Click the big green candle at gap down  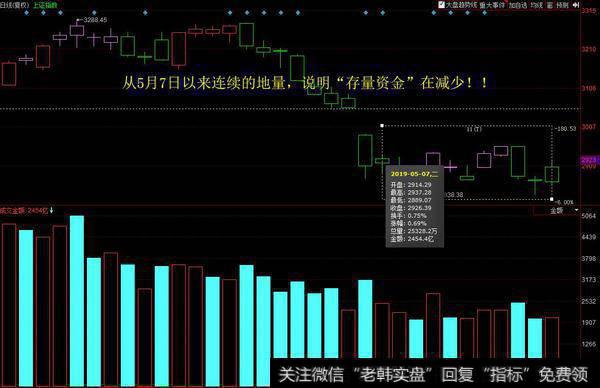pos(365,150)
